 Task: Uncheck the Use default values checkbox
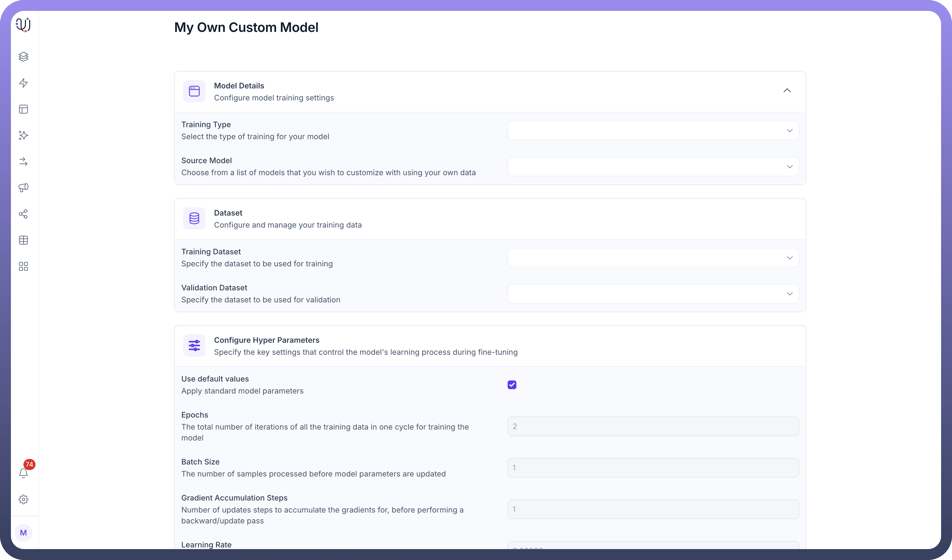coord(512,385)
